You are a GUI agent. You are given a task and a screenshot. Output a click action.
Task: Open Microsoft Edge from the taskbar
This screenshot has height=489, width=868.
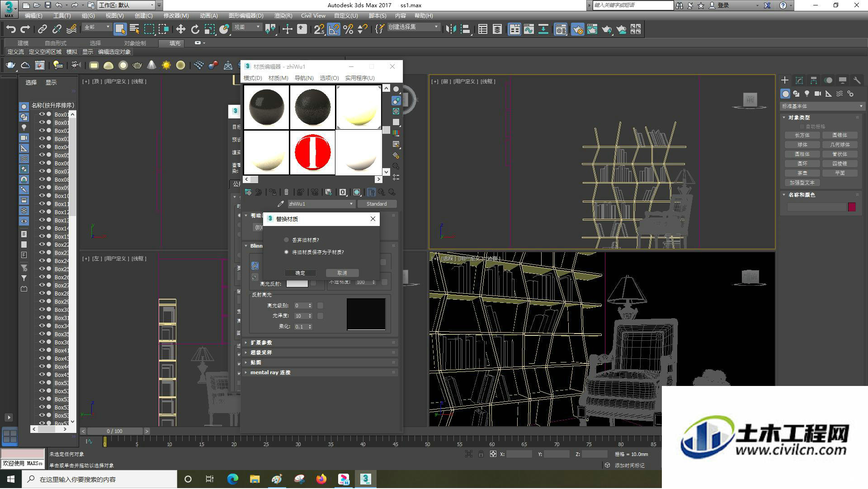coord(232,479)
